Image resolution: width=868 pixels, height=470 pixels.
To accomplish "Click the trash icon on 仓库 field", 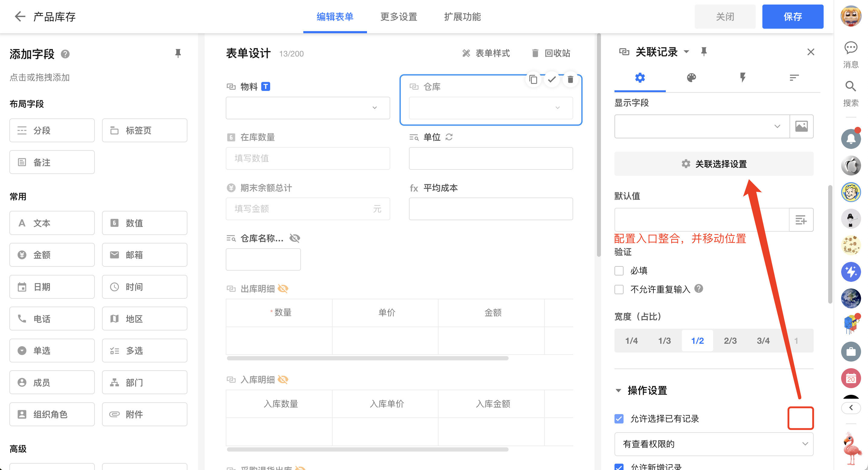I will point(570,79).
